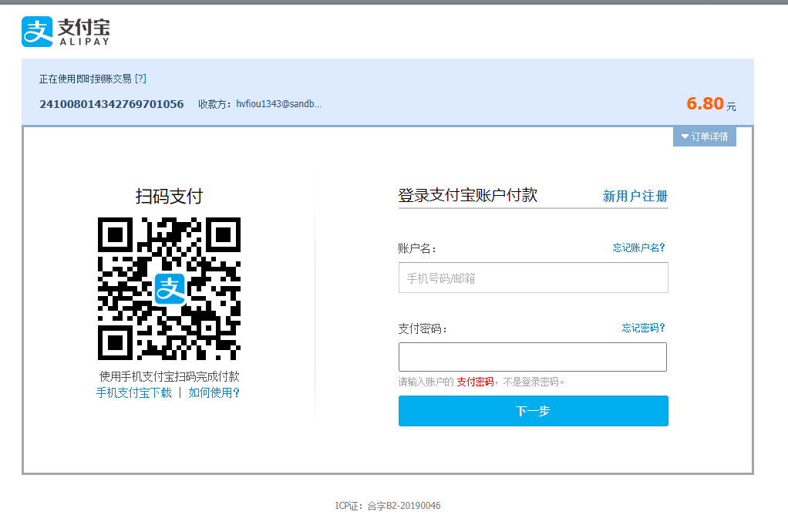Open the 新用户注册 registration link
Image resolution: width=788 pixels, height=532 pixels.
pos(635,196)
